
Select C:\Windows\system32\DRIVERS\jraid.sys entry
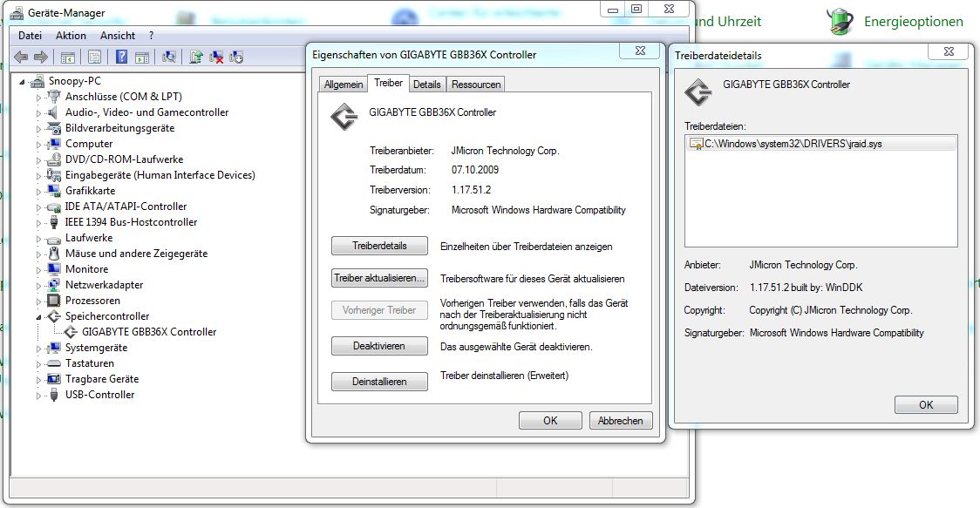(821, 144)
